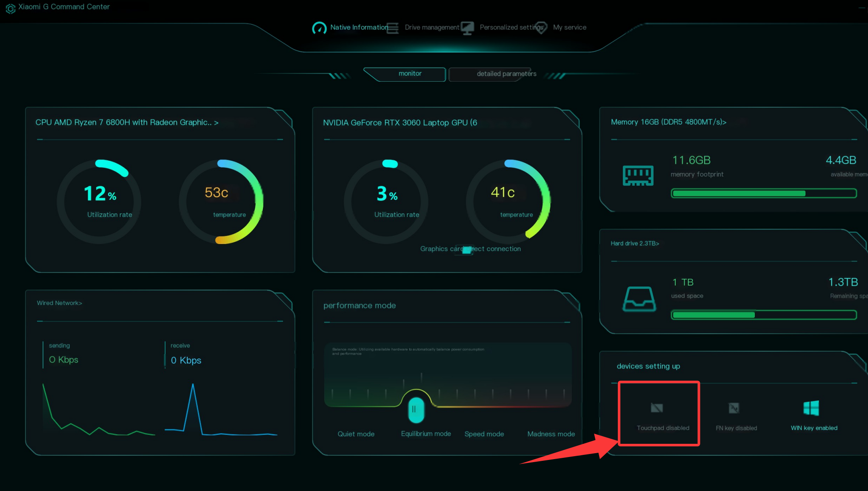The height and width of the screenshot is (491, 868).
Task: Open NVIDIA GeForce RTX 3060 GPU title
Action: (400, 123)
